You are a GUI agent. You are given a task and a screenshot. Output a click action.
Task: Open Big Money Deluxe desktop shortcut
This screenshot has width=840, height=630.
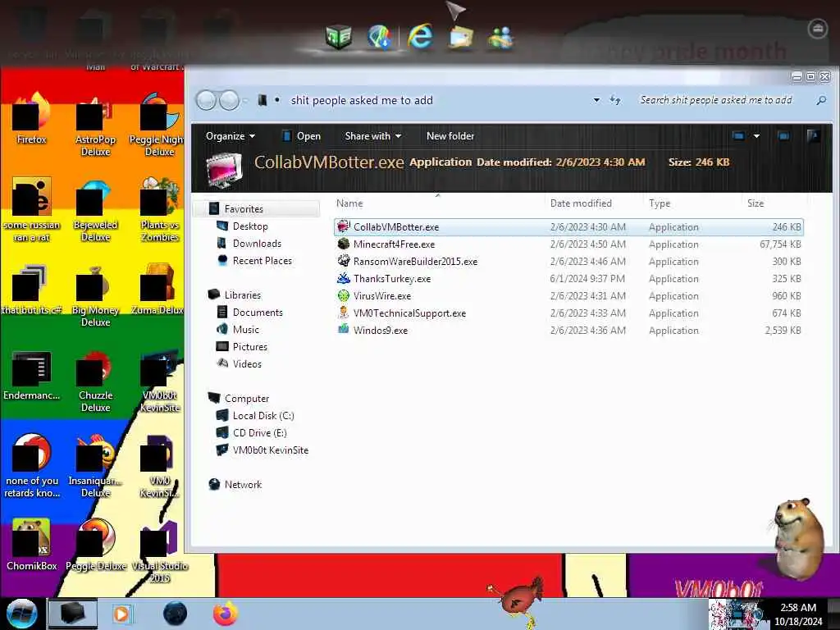[x=95, y=295]
